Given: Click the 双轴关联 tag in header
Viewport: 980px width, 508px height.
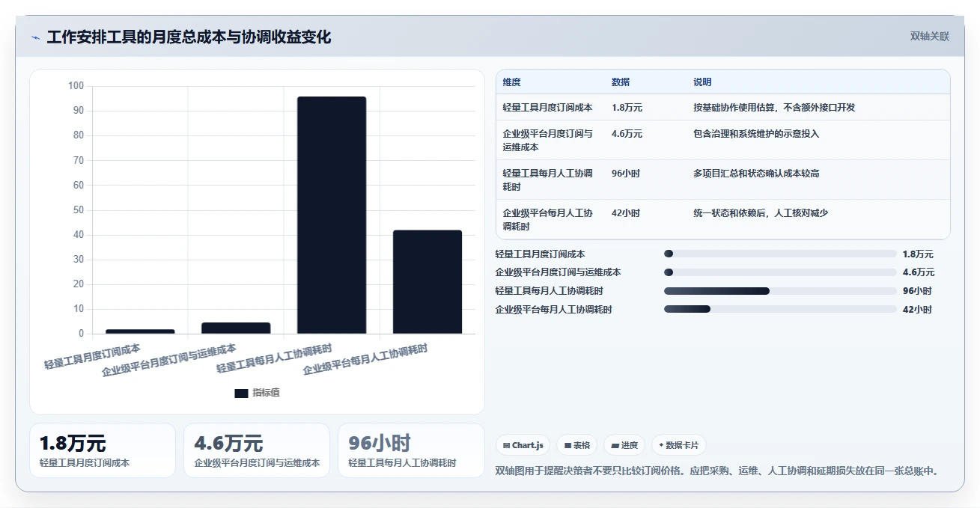Looking at the screenshot, I should coord(930,36).
